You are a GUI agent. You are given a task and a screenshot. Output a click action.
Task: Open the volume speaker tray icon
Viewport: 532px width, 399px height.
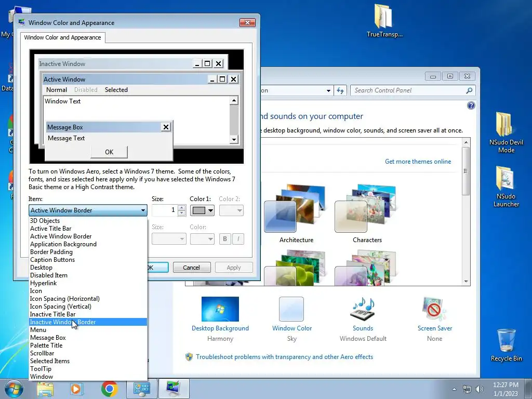(480, 389)
